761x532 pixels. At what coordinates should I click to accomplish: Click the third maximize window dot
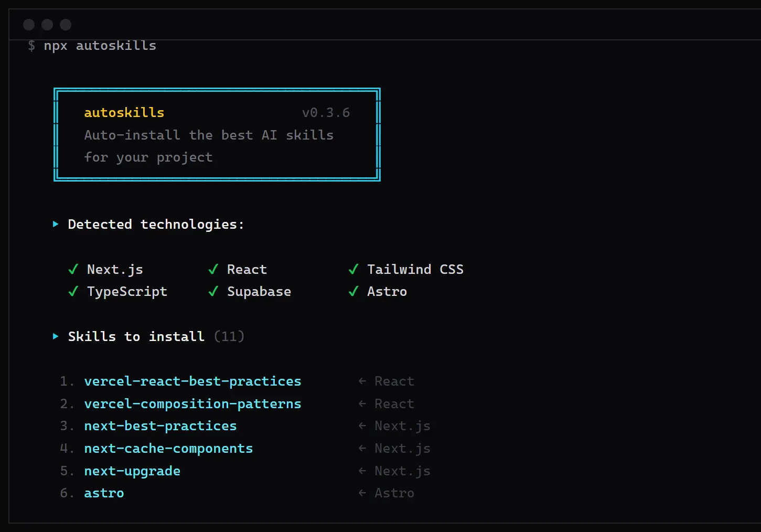(x=66, y=25)
